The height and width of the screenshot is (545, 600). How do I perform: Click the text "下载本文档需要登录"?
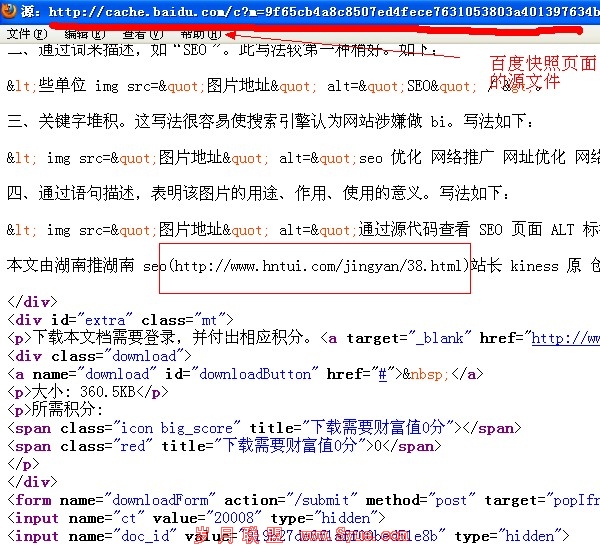(104, 337)
